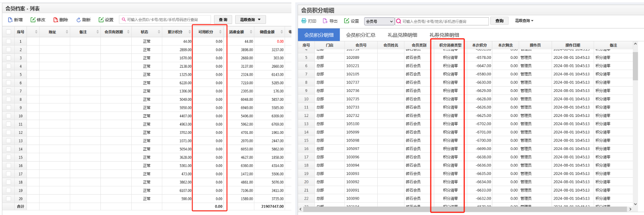Click the sort arrows on 会员有效期 column
The height and width of the screenshot is (215, 644).
click(128, 32)
